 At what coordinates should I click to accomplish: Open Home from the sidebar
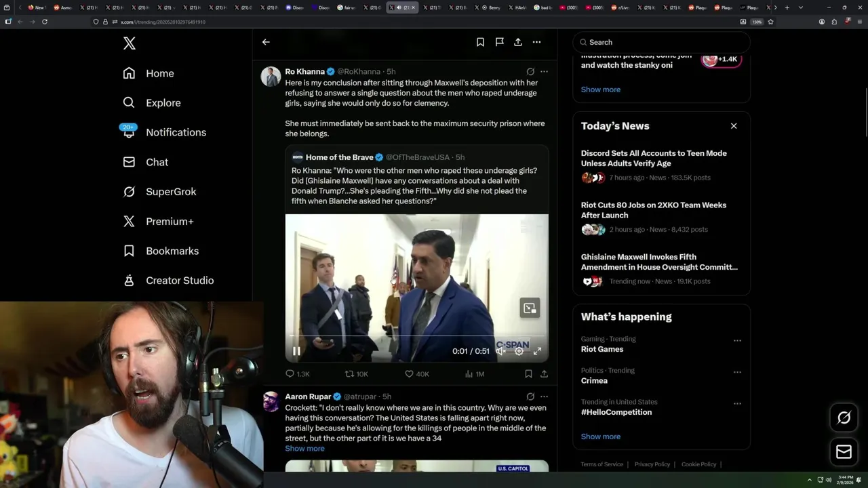(x=149, y=73)
